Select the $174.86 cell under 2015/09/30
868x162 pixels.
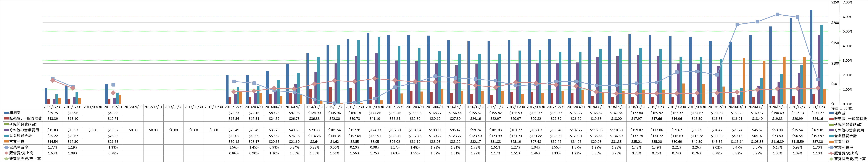375,113
